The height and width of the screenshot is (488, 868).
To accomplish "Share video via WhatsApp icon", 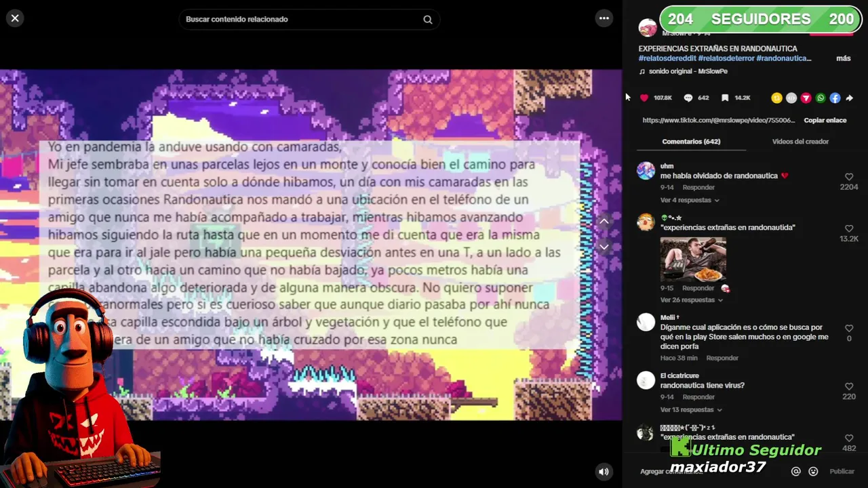I will point(821,98).
